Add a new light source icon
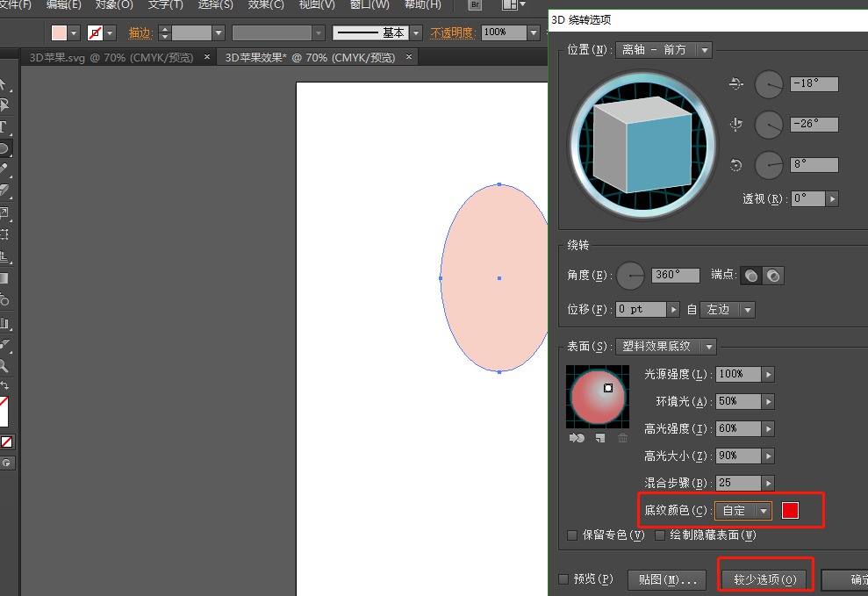 [x=599, y=436]
